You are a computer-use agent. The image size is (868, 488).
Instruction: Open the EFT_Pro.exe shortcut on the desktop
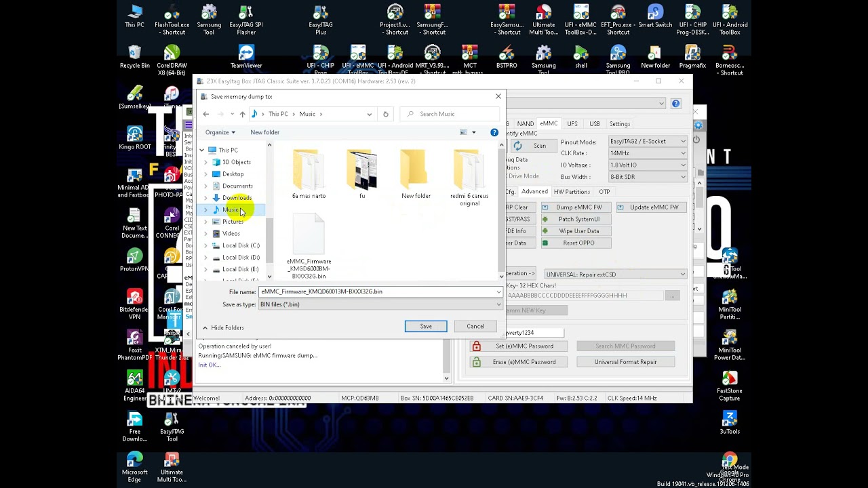(x=618, y=20)
